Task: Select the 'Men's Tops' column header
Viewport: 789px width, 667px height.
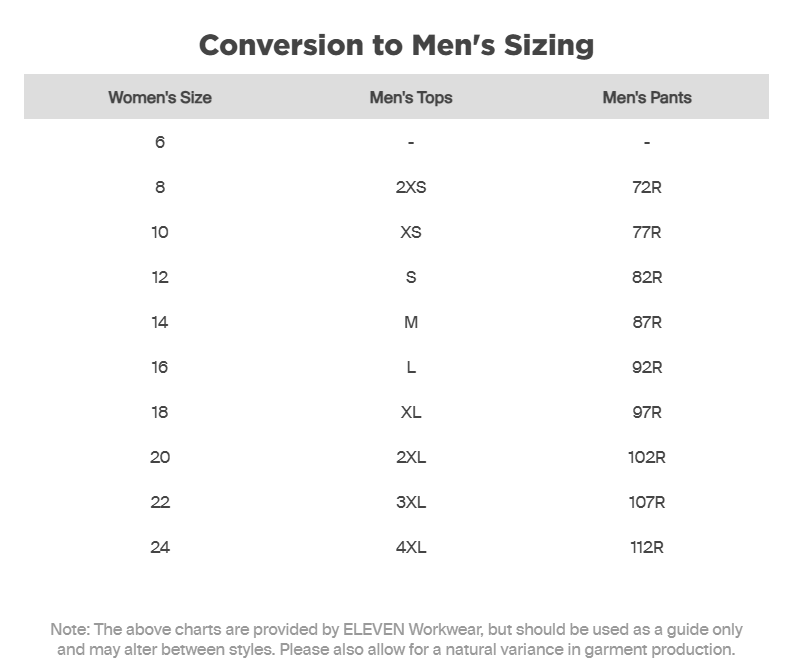Action: click(x=411, y=98)
